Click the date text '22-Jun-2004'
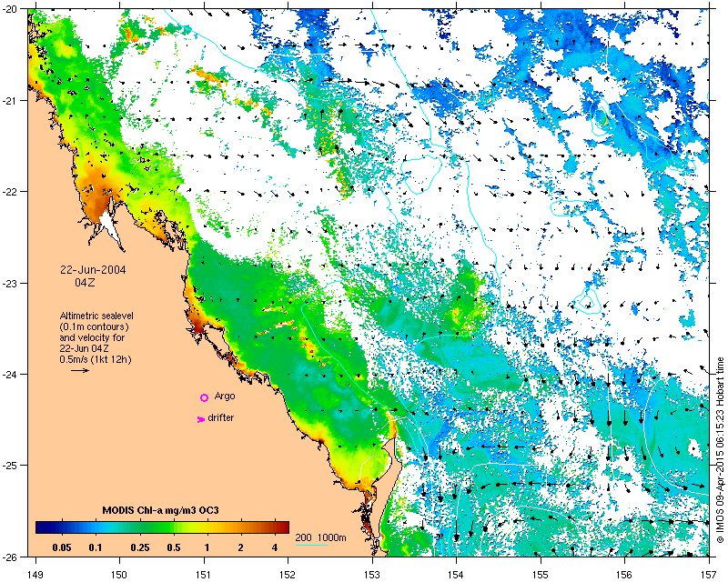The height and width of the screenshot is (582, 728). pyautogui.click(x=93, y=270)
